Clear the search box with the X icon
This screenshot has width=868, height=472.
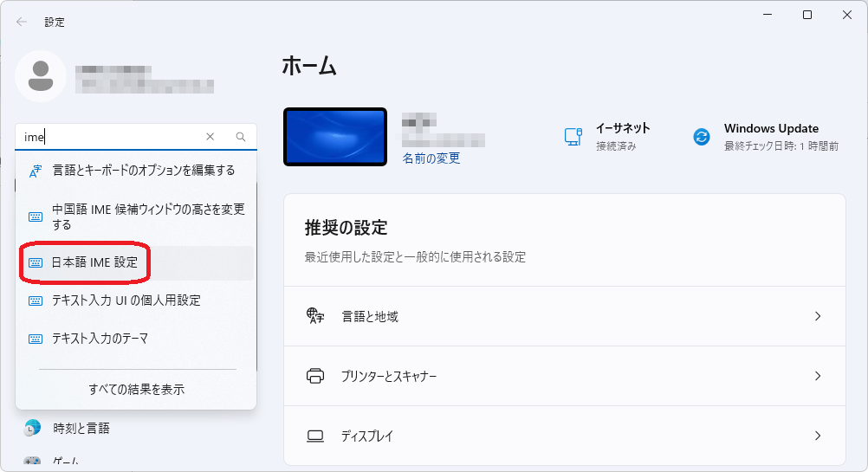point(210,137)
